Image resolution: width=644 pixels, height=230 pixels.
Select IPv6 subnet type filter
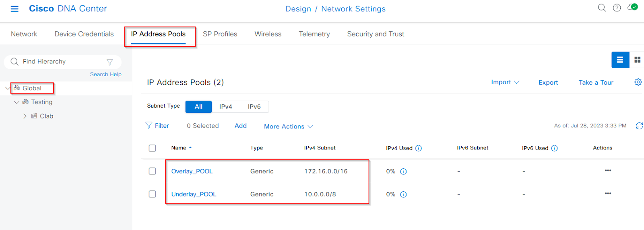(x=254, y=107)
